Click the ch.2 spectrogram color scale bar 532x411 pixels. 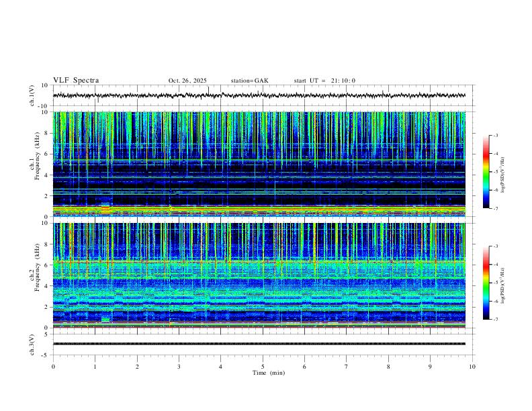tap(486, 283)
